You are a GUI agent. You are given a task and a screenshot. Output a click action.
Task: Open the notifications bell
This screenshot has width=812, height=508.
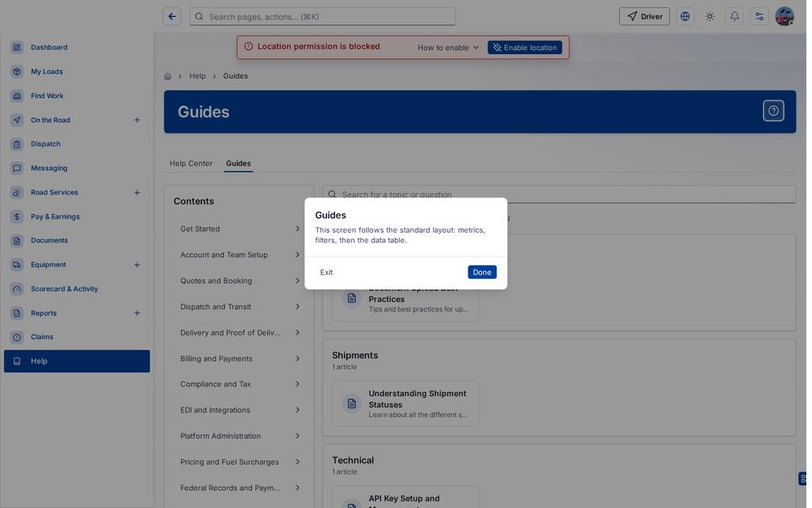click(734, 17)
